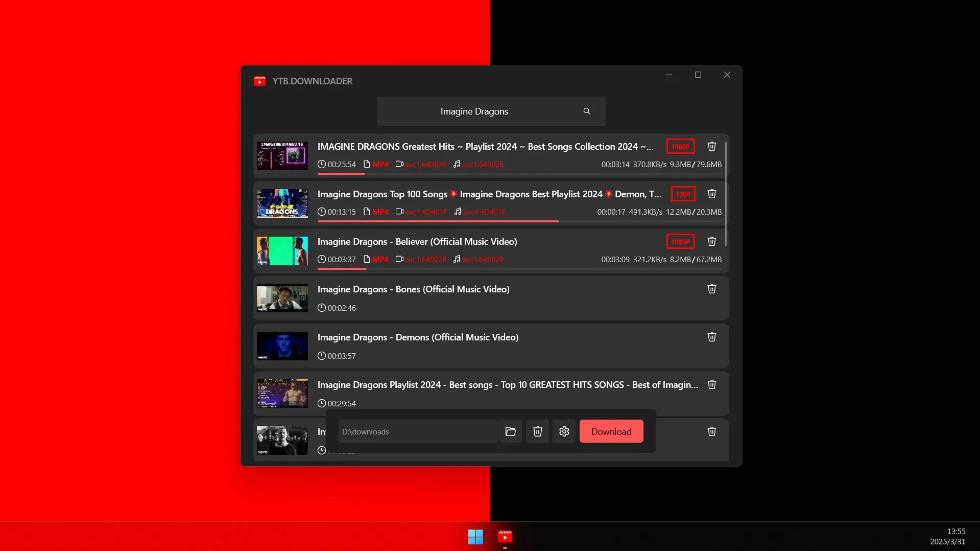Screen dimensions: 980x551
Task: Click the 00:03:09 remaining time text
Action: [615, 260]
